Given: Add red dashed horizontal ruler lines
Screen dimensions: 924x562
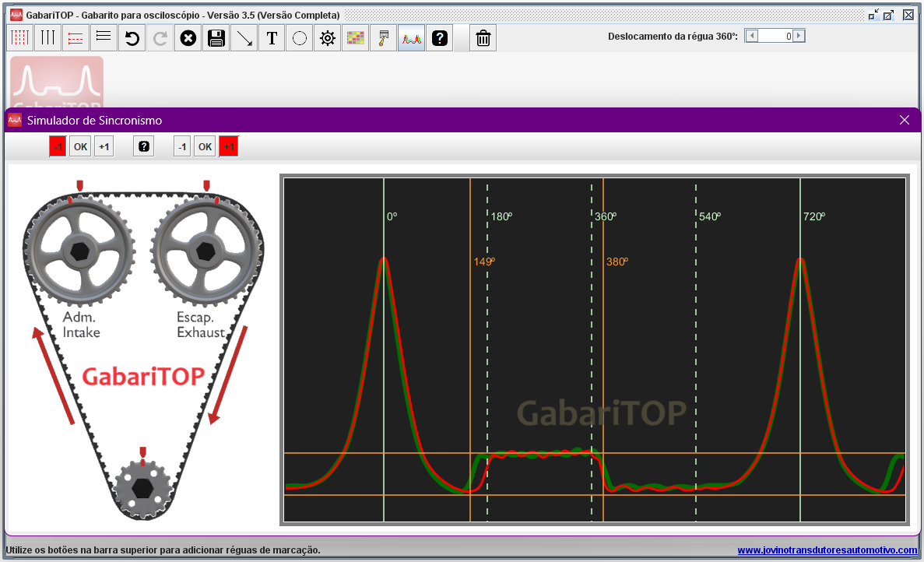Looking at the screenshot, I should click(x=76, y=38).
